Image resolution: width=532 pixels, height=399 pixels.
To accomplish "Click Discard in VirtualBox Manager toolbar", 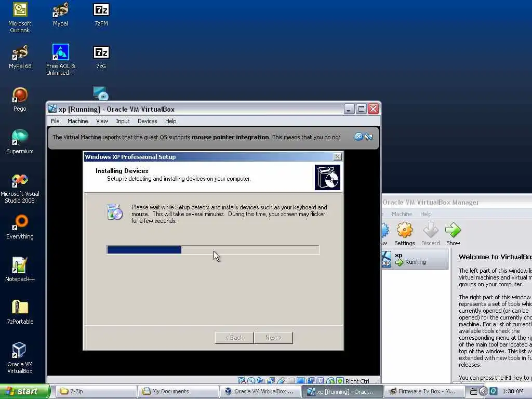I will pyautogui.click(x=431, y=234).
